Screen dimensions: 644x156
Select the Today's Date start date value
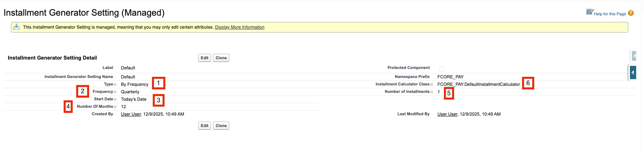click(134, 99)
